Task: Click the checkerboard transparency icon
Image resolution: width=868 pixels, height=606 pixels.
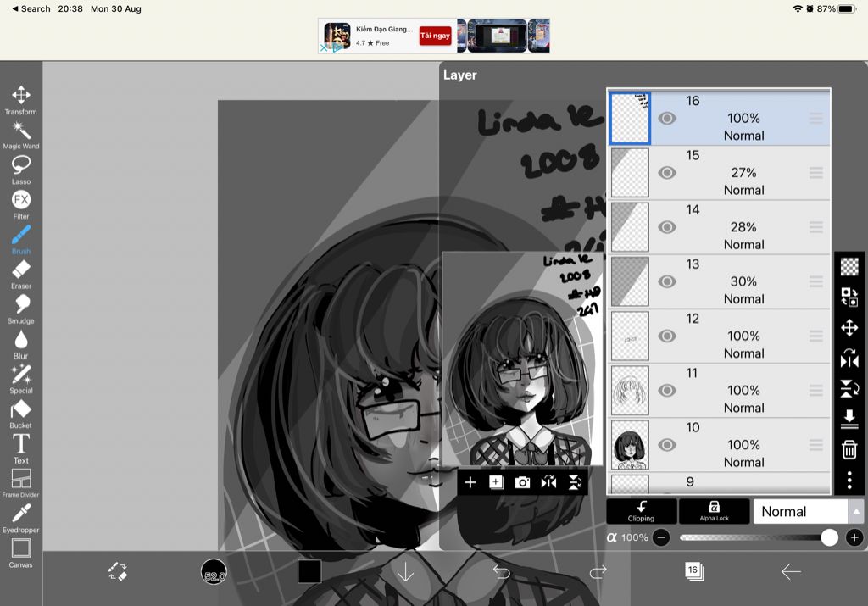Action: pos(849,267)
